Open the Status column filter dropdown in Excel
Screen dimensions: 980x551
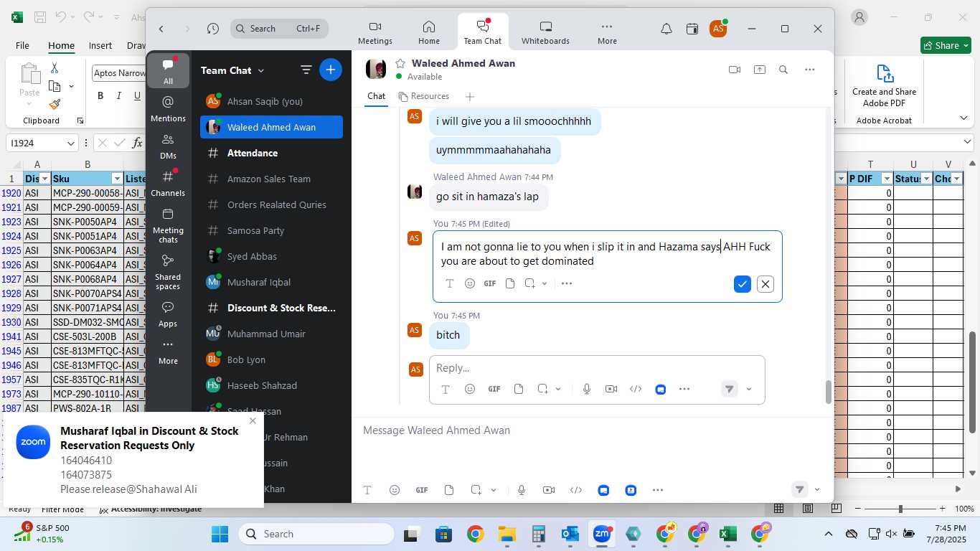pyautogui.click(x=926, y=179)
